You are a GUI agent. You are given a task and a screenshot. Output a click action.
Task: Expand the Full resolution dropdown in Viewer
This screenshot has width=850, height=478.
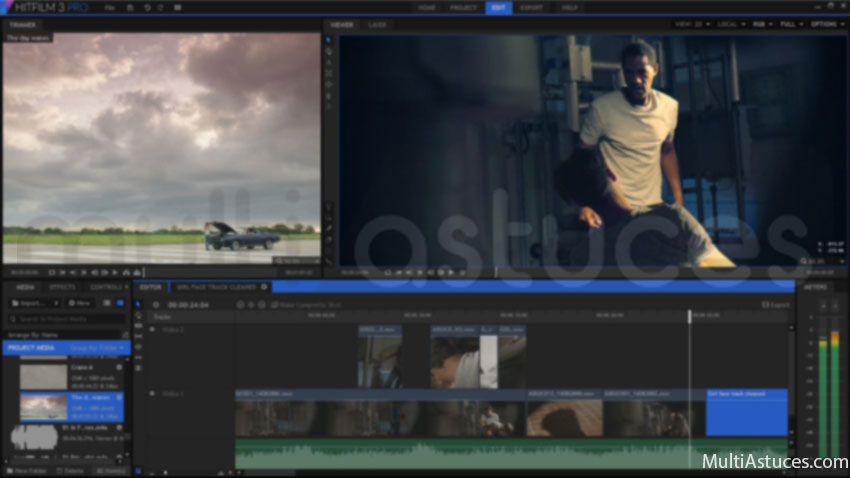[x=789, y=24]
